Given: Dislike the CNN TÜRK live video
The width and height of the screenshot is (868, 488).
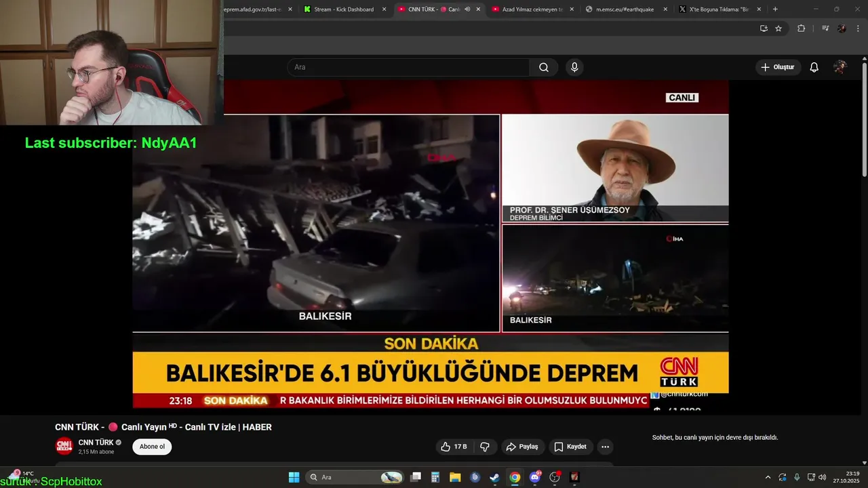Looking at the screenshot, I should [485, 447].
